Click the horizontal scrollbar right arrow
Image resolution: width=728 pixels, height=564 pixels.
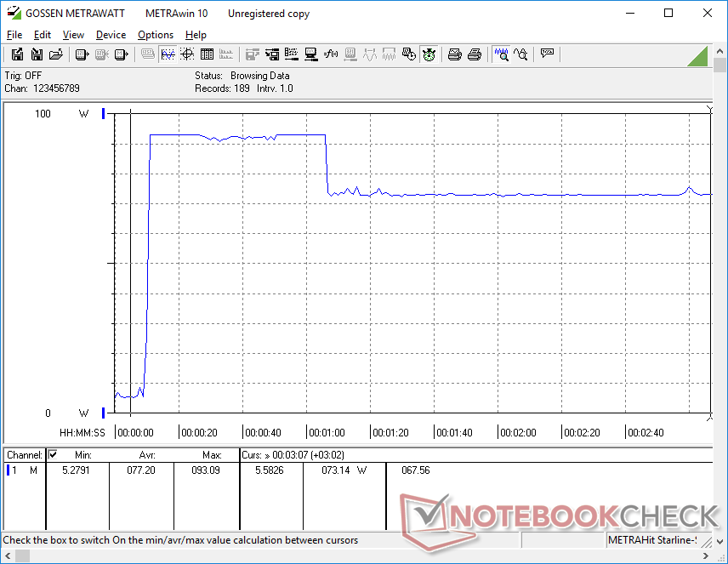[x=706, y=555]
